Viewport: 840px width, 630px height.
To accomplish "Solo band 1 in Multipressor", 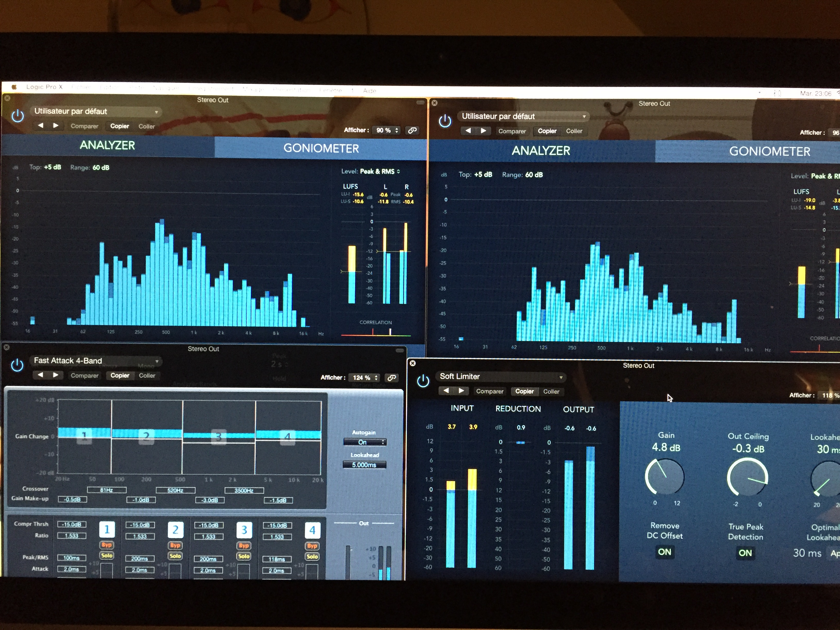I will pyautogui.click(x=107, y=555).
